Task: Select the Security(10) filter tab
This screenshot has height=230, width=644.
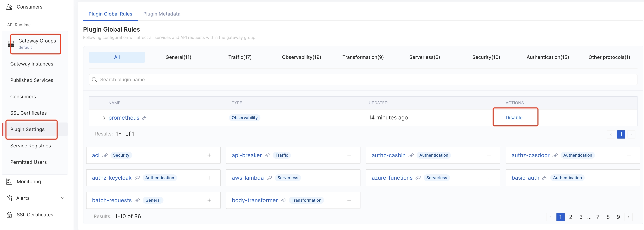Action: pyautogui.click(x=486, y=57)
